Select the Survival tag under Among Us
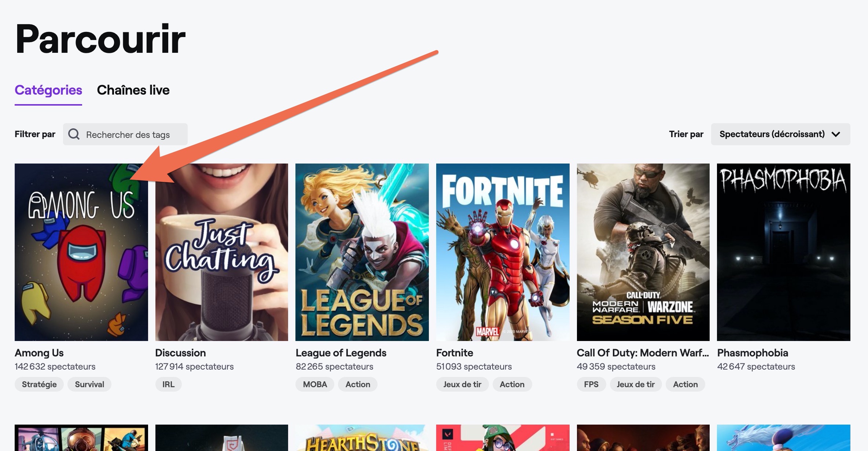The width and height of the screenshot is (868, 451). (x=89, y=384)
